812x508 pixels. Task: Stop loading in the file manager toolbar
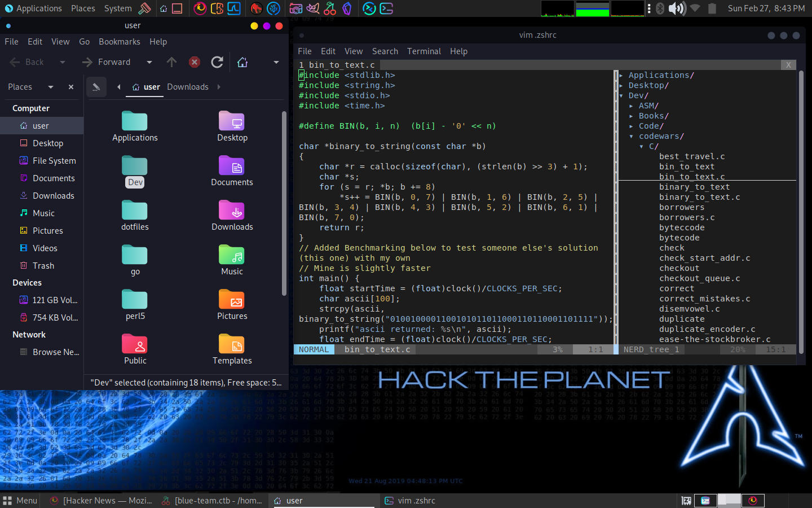pyautogui.click(x=195, y=62)
